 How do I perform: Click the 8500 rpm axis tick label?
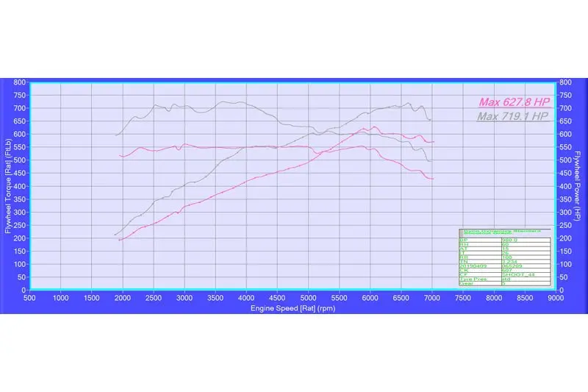click(525, 298)
